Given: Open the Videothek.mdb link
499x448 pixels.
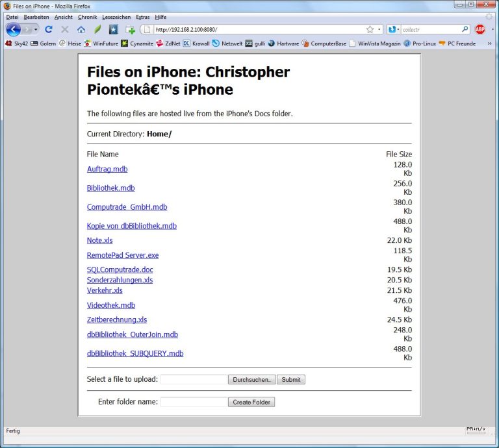Looking at the screenshot, I should [110, 305].
